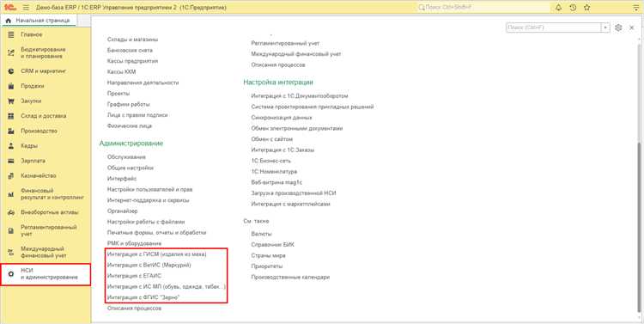Open the favorites star icon
This screenshot has width=644, height=324.
pyautogui.click(x=587, y=8)
